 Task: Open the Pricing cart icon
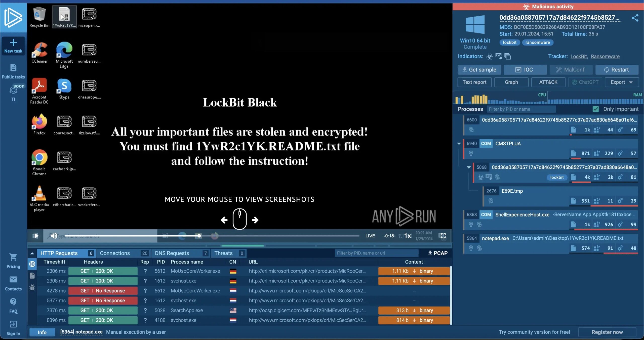(x=13, y=257)
